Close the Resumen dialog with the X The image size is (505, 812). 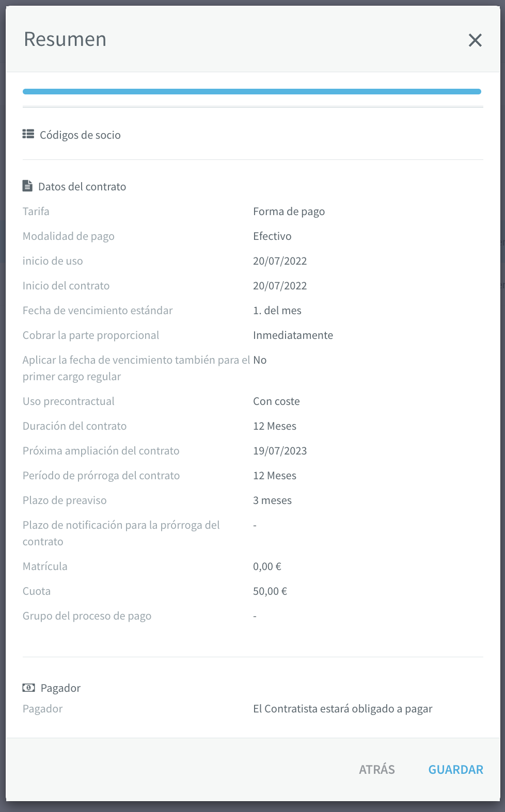click(475, 40)
